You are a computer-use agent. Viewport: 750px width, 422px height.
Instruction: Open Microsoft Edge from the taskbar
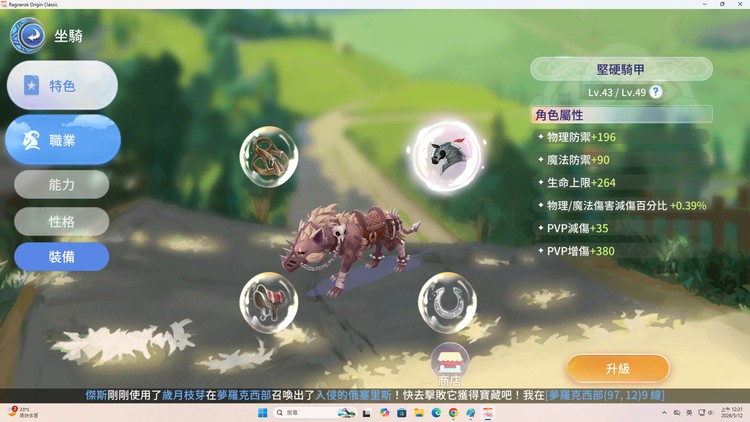click(x=436, y=413)
